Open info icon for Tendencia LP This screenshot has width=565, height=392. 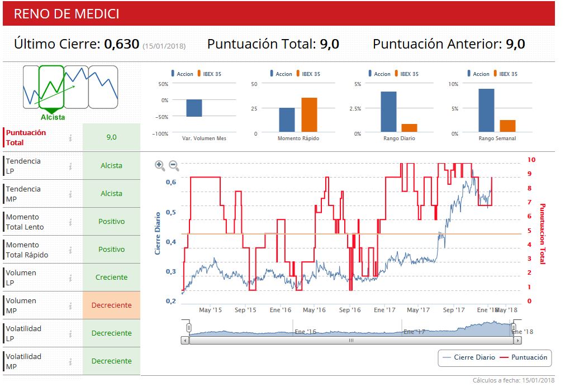coord(70,166)
